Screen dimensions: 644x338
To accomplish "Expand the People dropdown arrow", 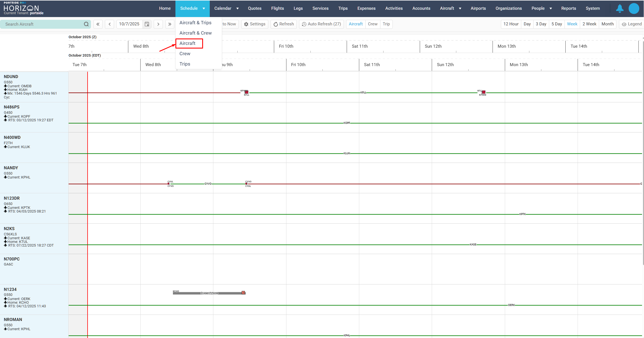I will click(x=551, y=8).
